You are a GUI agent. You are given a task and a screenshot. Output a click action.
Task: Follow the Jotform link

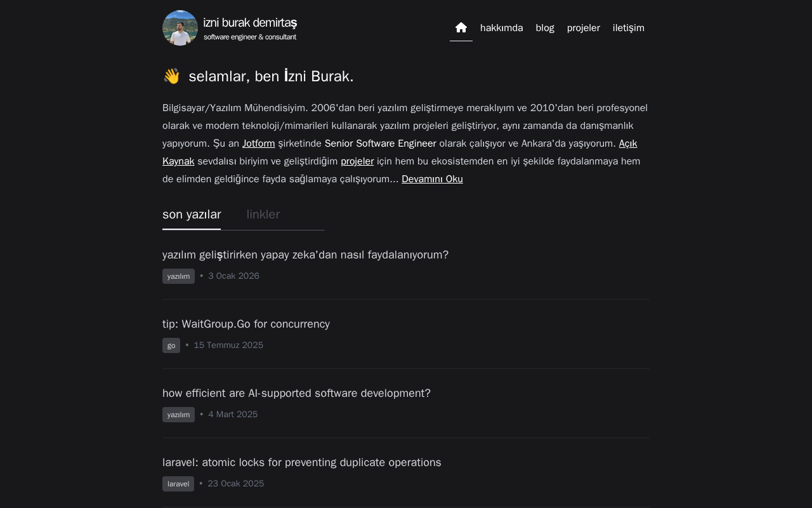pos(259,144)
